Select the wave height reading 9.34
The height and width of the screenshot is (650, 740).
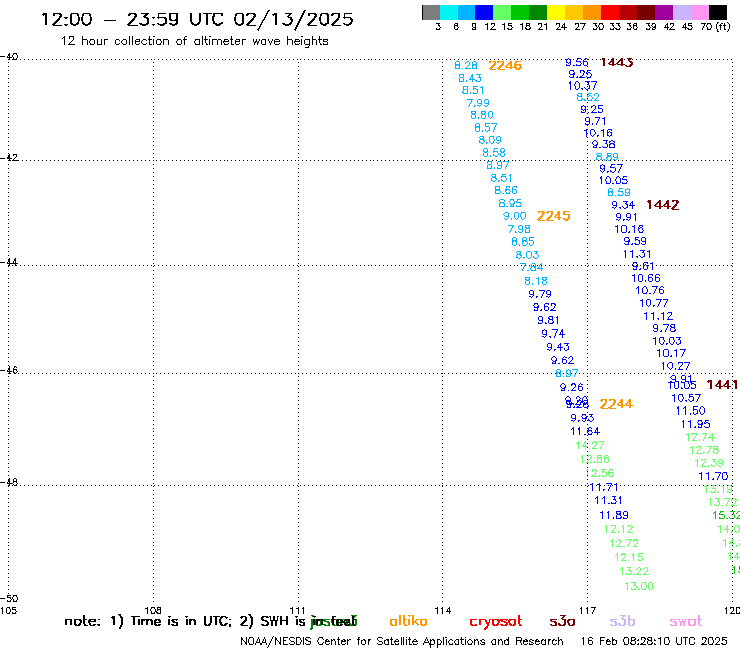pos(623,205)
